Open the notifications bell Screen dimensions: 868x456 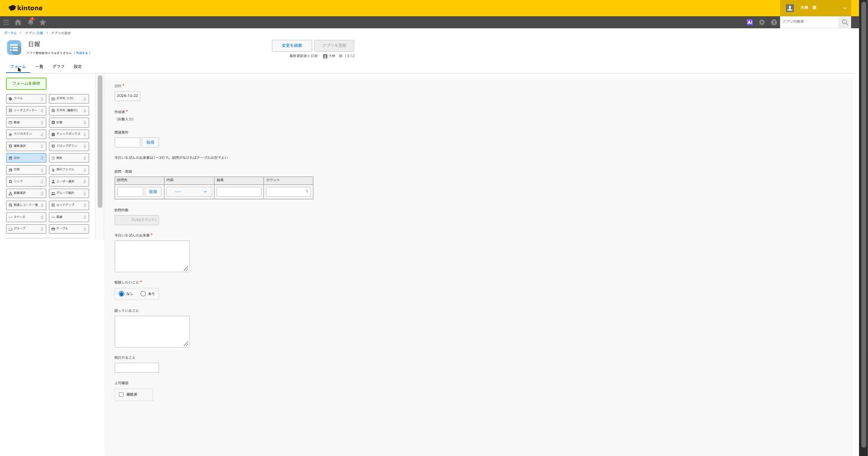pos(30,22)
